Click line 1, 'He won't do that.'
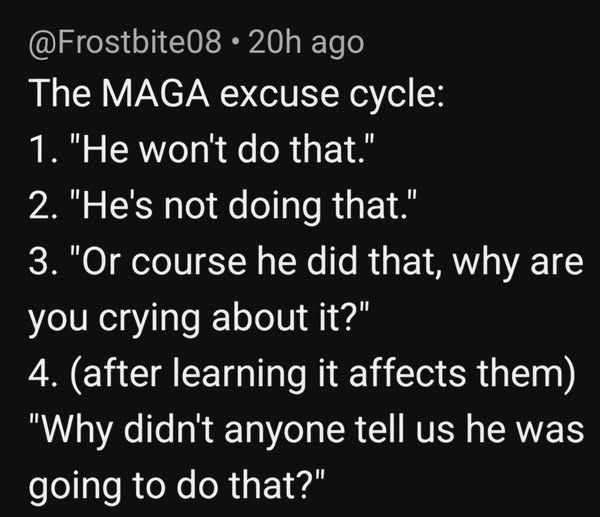Image resolution: width=600 pixels, height=517 pixels. point(222,149)
